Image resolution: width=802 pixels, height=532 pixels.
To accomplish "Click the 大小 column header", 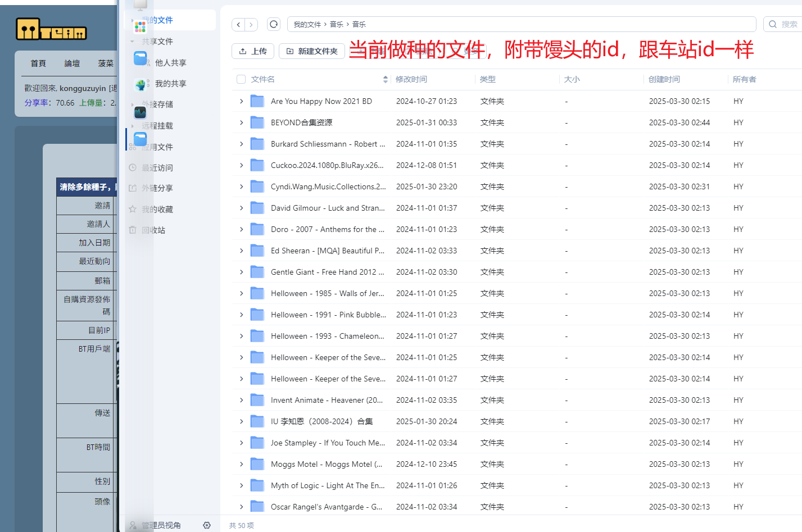I will coord(572,79).
